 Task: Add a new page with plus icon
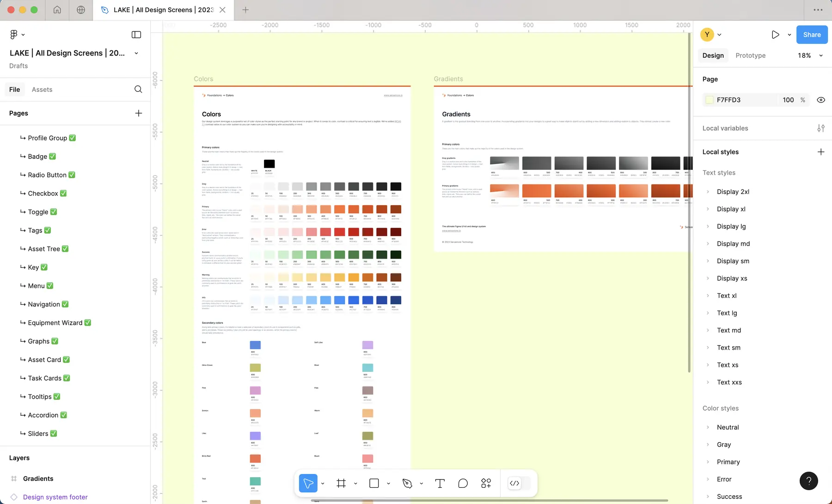point(139,113)
